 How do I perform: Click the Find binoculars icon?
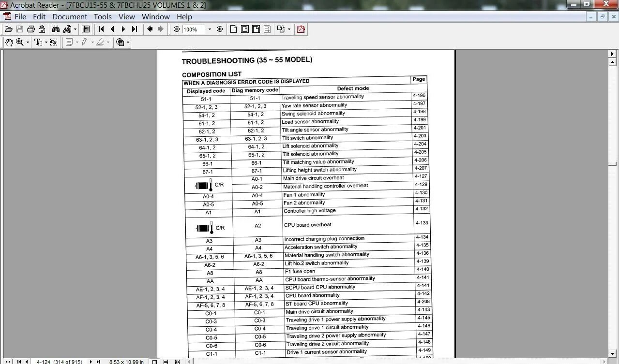tap(56, 29)
